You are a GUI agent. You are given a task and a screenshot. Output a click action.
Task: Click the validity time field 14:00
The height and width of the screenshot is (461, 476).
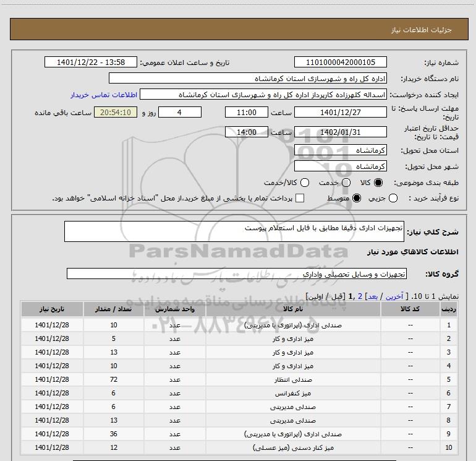point(247,132)
